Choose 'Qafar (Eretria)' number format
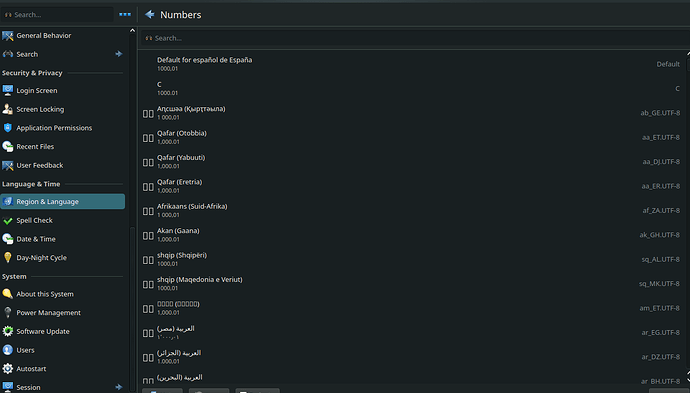The image size is (690, 393). point(412,186)
